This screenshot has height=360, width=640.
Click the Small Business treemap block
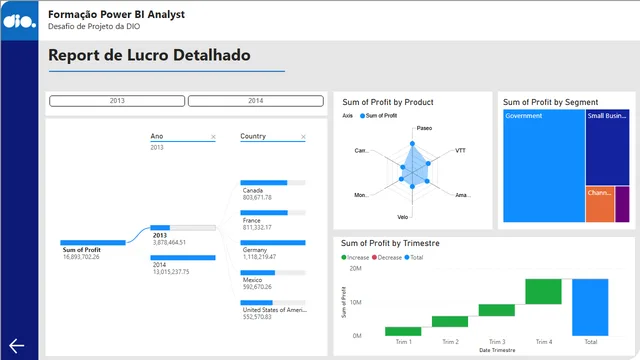607,148
